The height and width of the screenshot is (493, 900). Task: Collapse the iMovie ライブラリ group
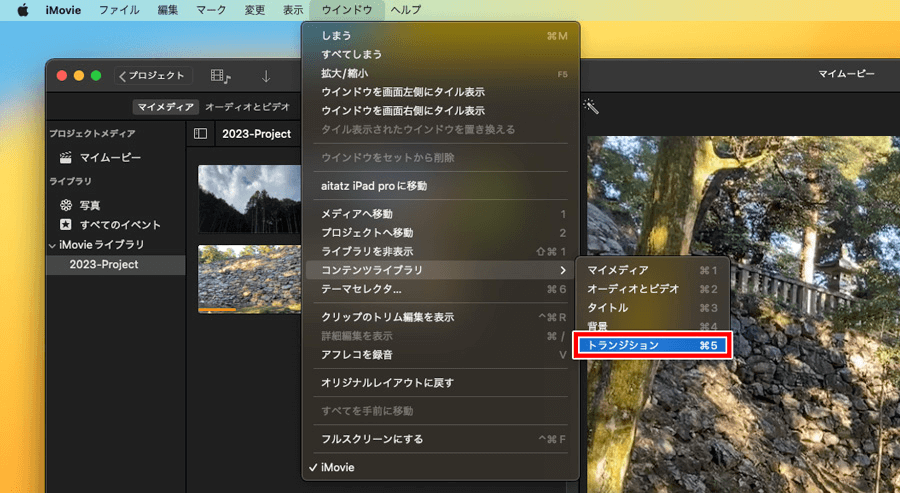[x=53, y=245]
